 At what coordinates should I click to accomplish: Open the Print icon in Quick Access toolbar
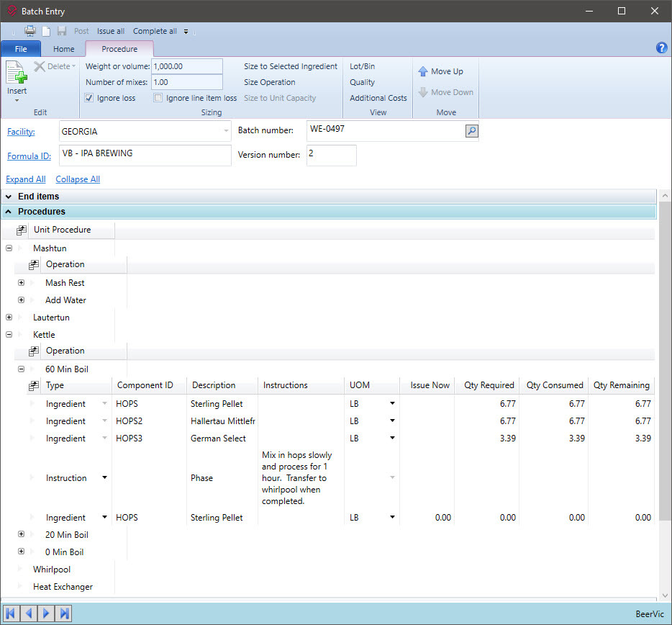click(x=29, y=31)
